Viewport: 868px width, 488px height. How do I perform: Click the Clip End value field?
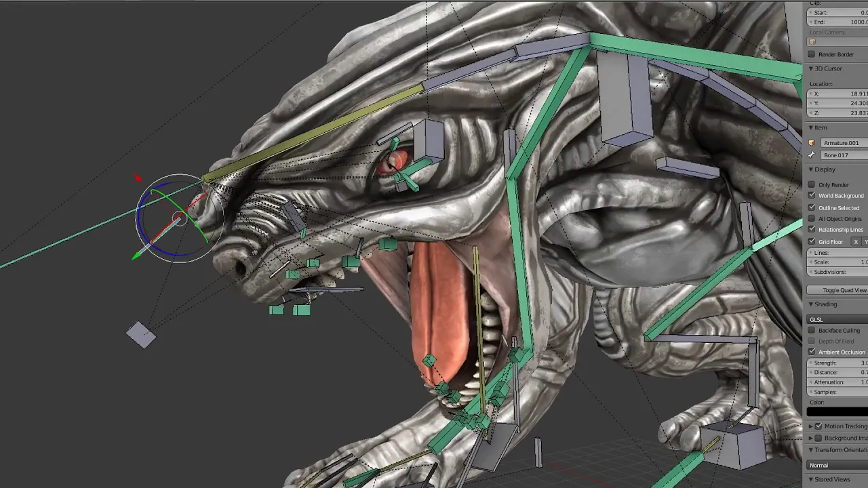pos(837,22)
